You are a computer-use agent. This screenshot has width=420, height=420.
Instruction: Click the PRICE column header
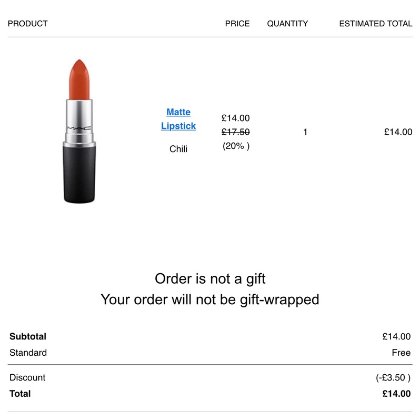pyautogui.click(x=237, y=24)
